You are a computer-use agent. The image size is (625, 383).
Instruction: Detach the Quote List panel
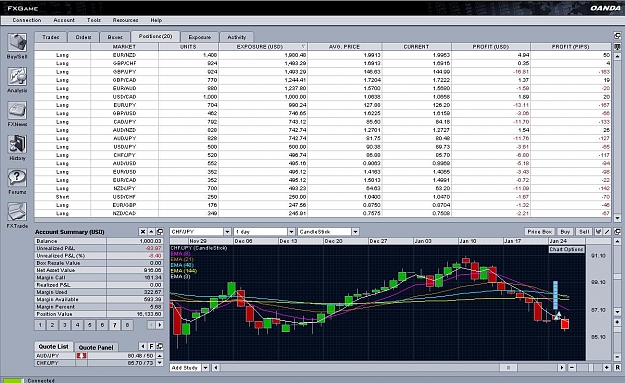pos(160,346)
